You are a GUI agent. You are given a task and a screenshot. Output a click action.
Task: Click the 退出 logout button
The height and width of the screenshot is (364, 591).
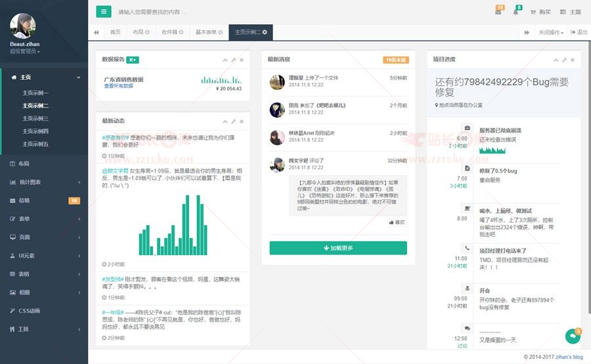(x=579, y=32)
